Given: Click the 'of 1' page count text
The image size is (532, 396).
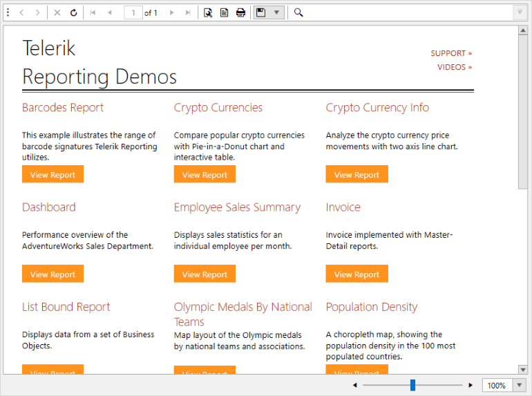Looking at the screenshot, I should (151, 13).
